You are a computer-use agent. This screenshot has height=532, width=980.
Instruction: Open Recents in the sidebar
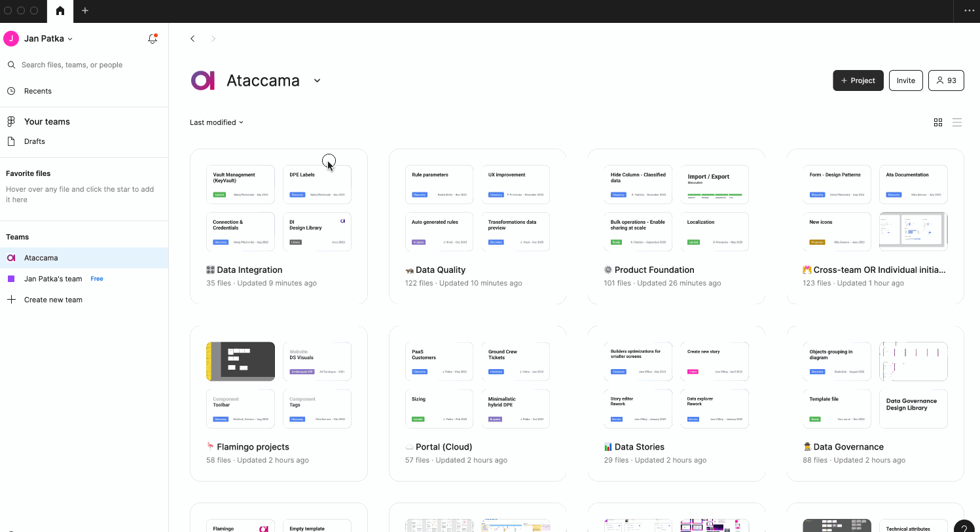tap(38, 91)
